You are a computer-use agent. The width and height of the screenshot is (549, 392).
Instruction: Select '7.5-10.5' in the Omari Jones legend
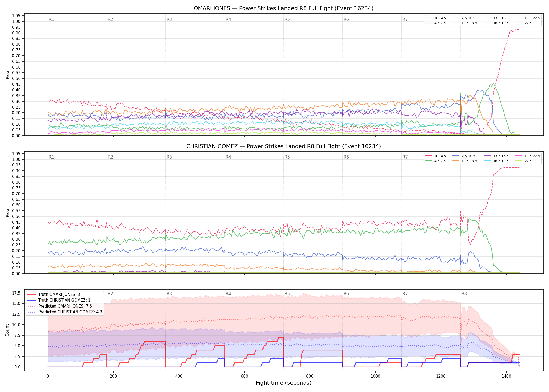[468, 18]
